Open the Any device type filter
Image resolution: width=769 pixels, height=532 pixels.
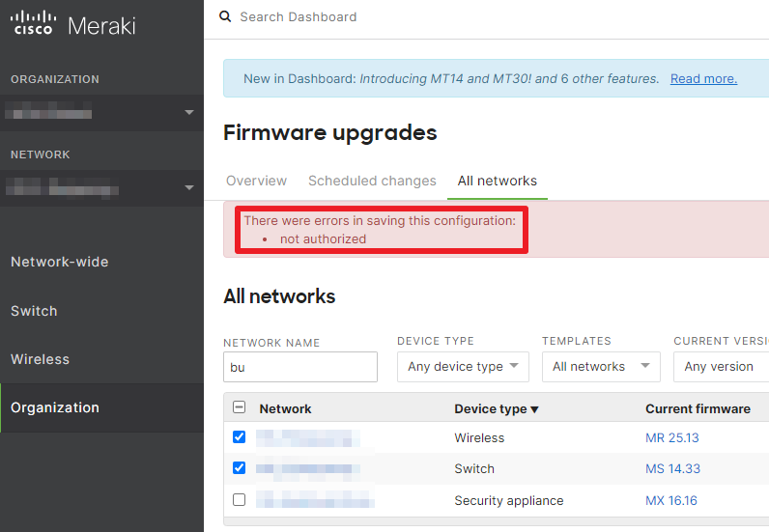pyautogui.click(x=463, y=367)
